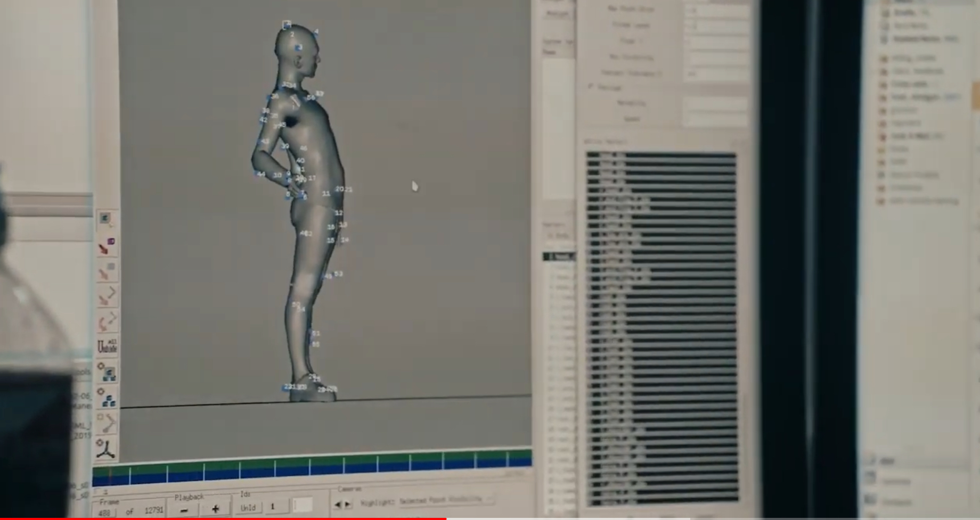Select marker 53 at the figure's knee
This screenshot has height=520, width=980.
(x=338, y=274)
